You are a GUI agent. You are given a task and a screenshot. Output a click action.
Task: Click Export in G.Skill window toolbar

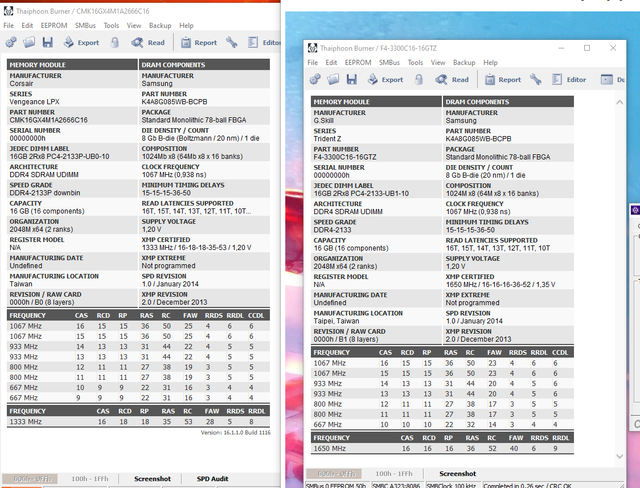(386, 80)
